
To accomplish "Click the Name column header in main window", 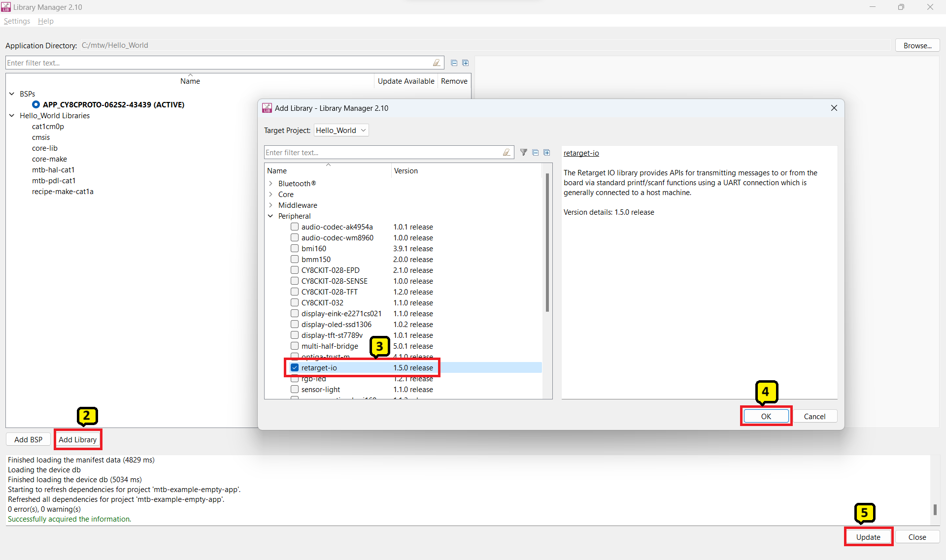I will [190, 81].
